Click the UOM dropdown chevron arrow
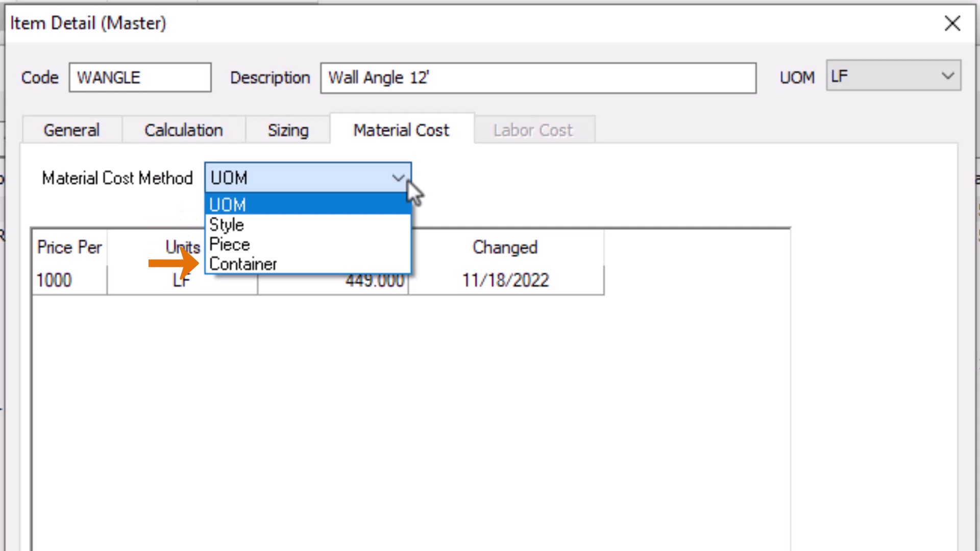This screenshot has width=980, height=551. coord(948,76)
